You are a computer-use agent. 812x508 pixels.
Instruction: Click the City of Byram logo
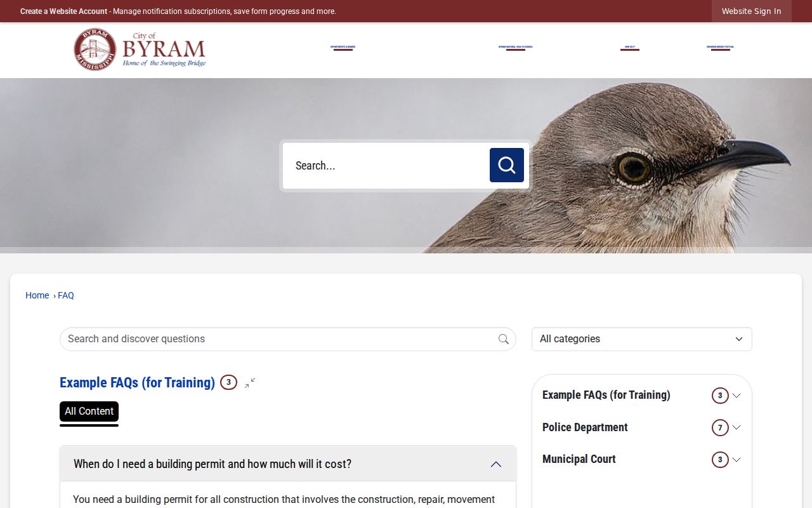click(x=140, y=49)
